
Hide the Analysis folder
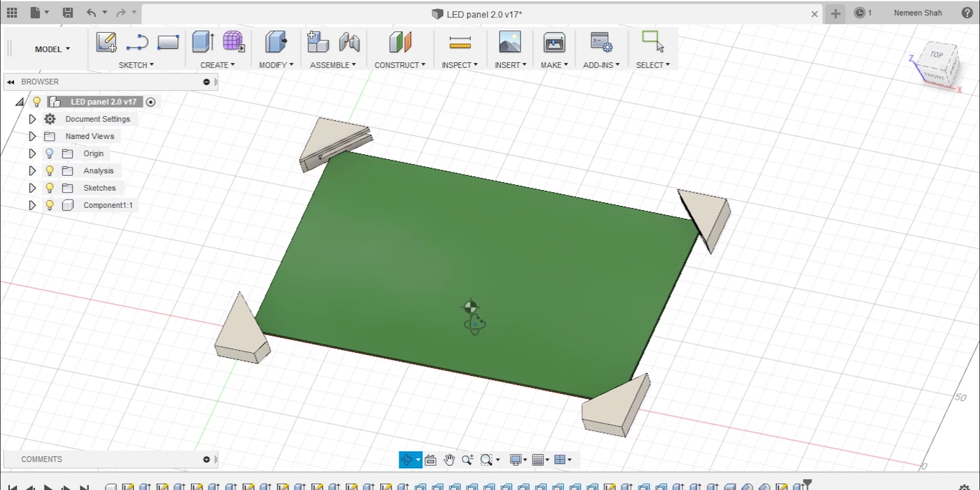pyautogui.click(x=50, y=170)
